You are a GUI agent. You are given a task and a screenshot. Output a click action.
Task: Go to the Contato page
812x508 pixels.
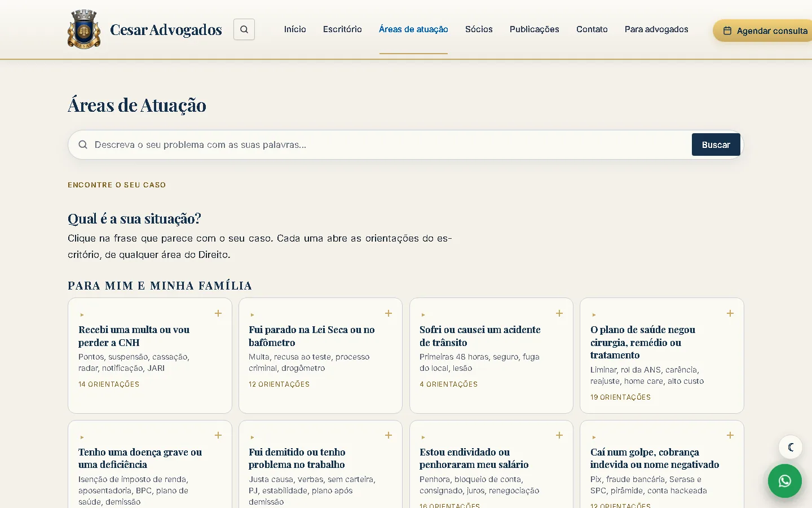(592, 29)
